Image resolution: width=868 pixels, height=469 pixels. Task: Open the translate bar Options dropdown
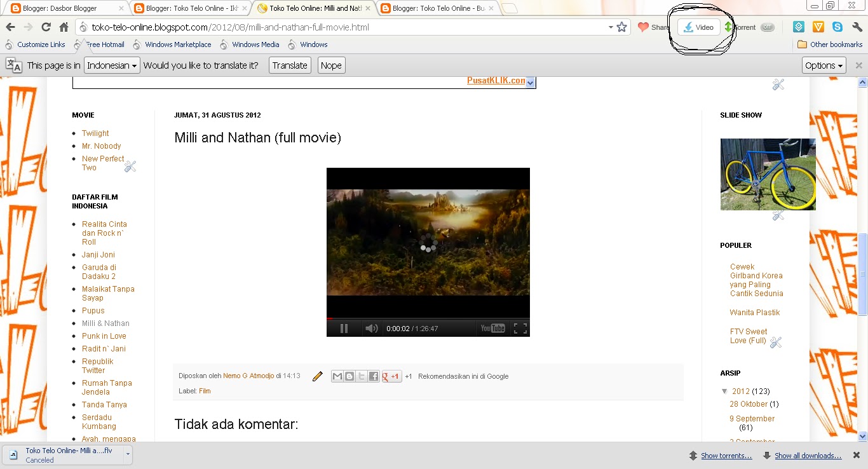point(824,65)
